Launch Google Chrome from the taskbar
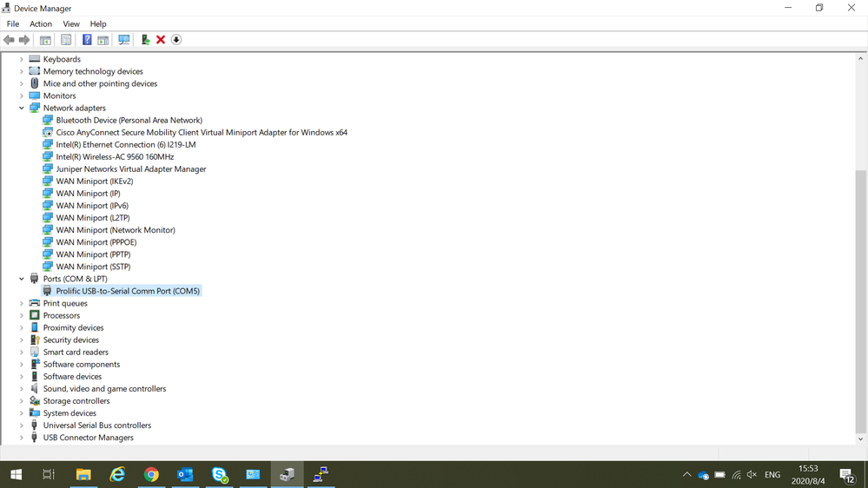The width and height of the screenshot is (868, 488). click(151, 474)
